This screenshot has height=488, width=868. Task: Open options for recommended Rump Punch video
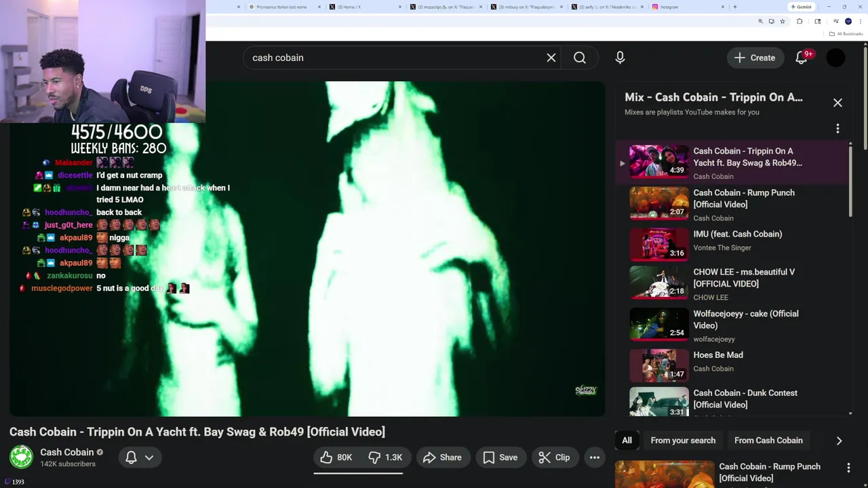[x=848, y=468]
